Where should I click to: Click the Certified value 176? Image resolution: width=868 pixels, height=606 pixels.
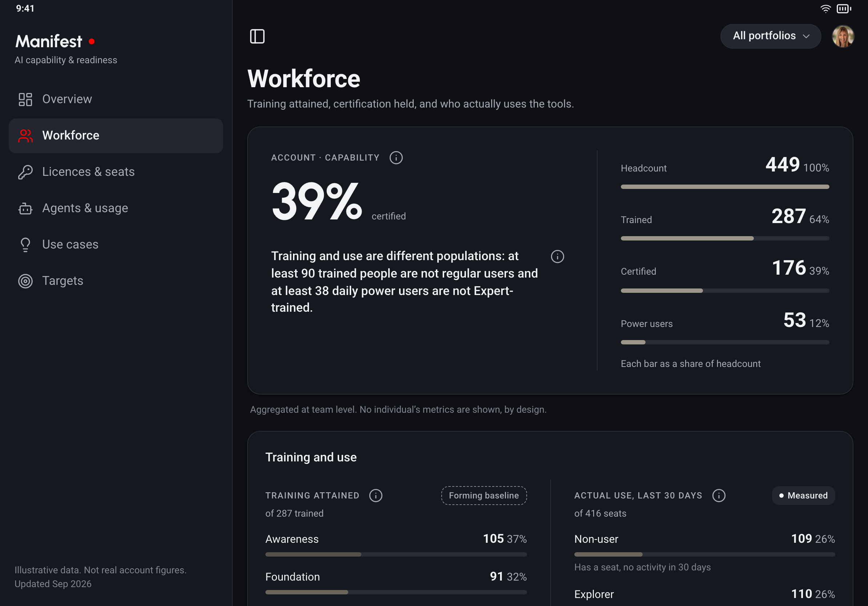789,268
